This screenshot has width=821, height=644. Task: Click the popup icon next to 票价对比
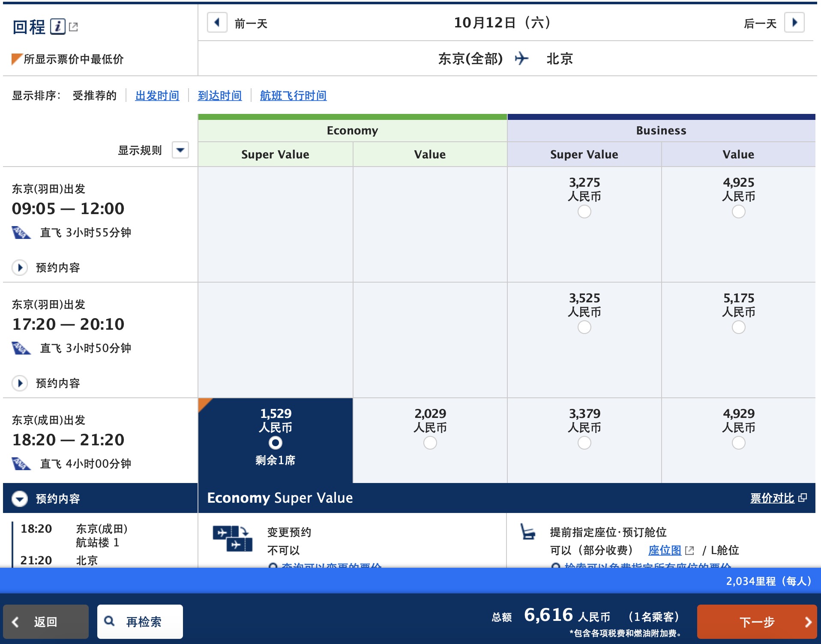803,498
